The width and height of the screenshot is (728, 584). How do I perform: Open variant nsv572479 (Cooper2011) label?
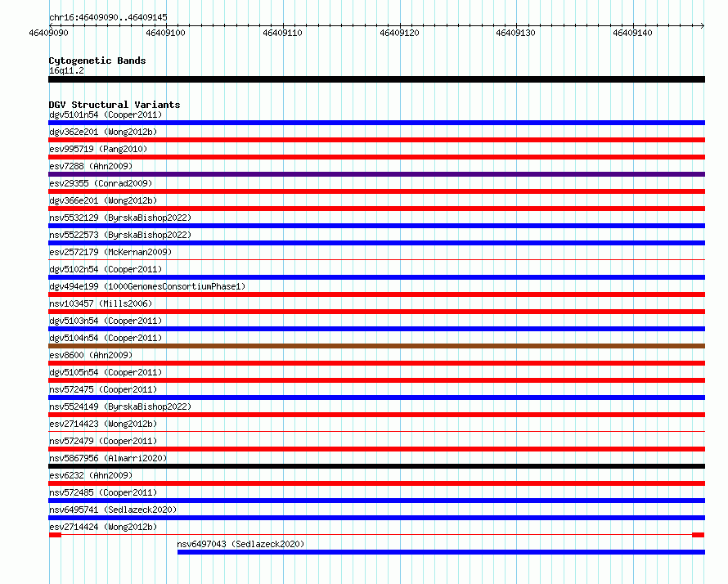click(103, 441)
